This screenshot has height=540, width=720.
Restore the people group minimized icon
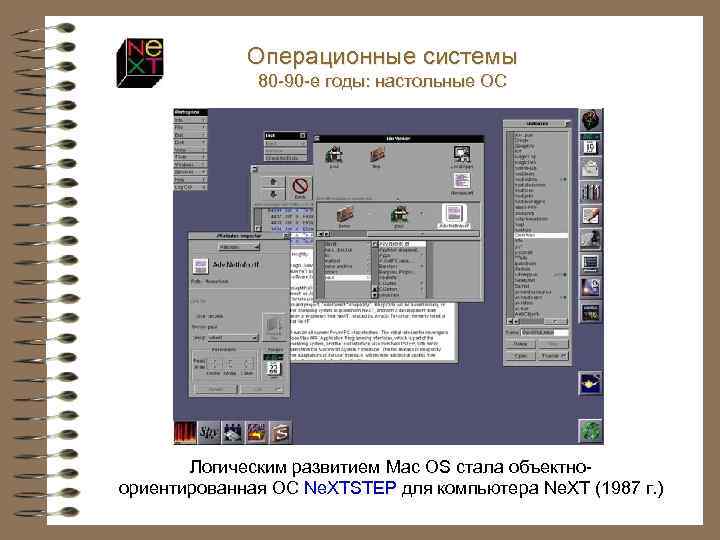pos(233,432)
